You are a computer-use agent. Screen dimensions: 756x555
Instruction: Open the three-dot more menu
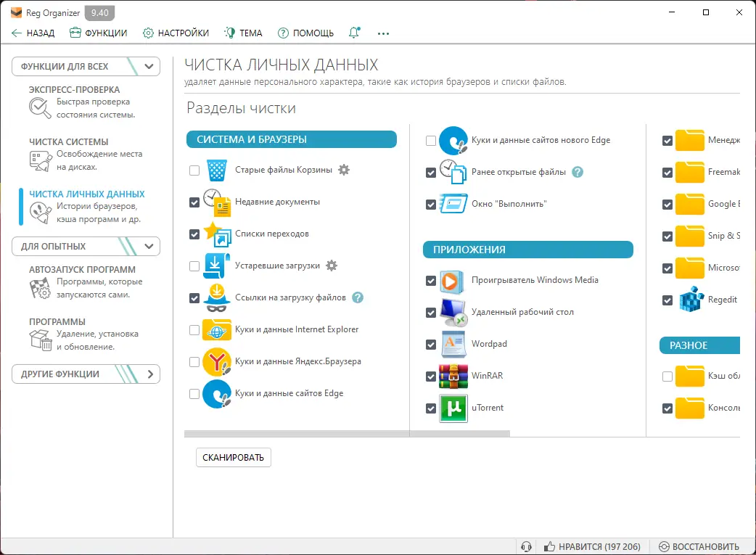pos(383,33)
